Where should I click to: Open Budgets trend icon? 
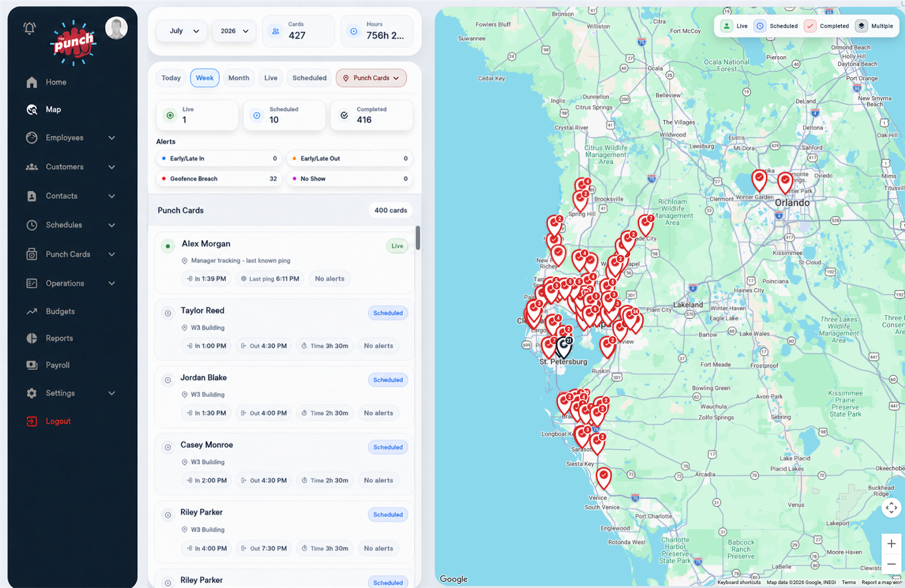32,311
